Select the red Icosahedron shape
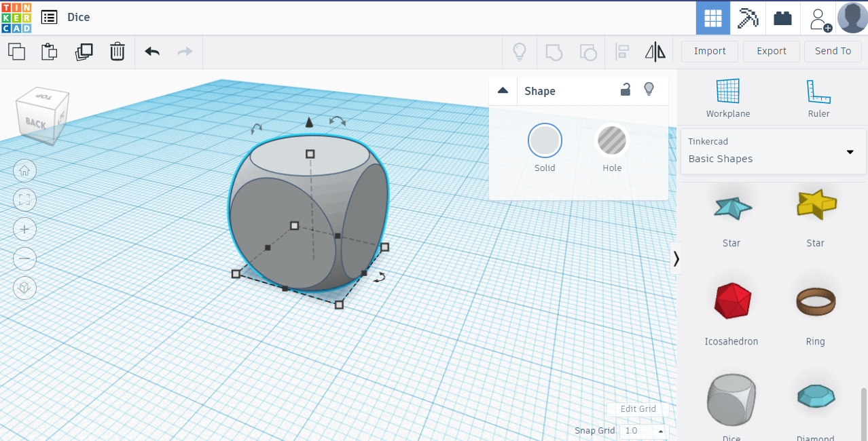This screenshot has width=868, height=441. [732, 301]
